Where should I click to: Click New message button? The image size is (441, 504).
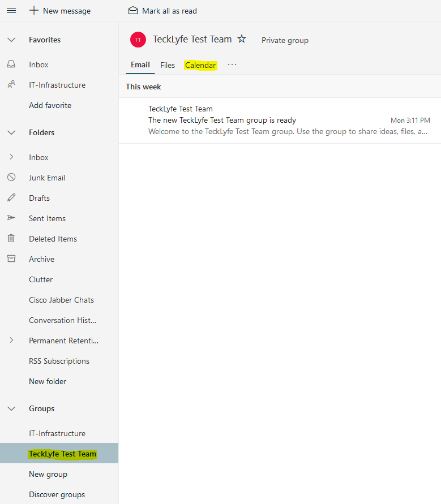[x=60, y=11]
